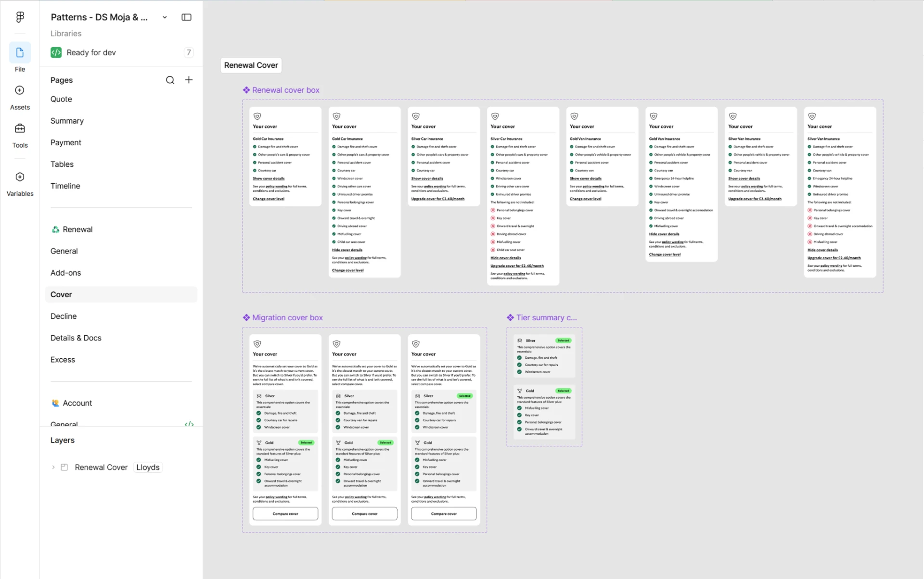Select the Cover page
This screenshot has height=579, width=924.
(121, 294)
